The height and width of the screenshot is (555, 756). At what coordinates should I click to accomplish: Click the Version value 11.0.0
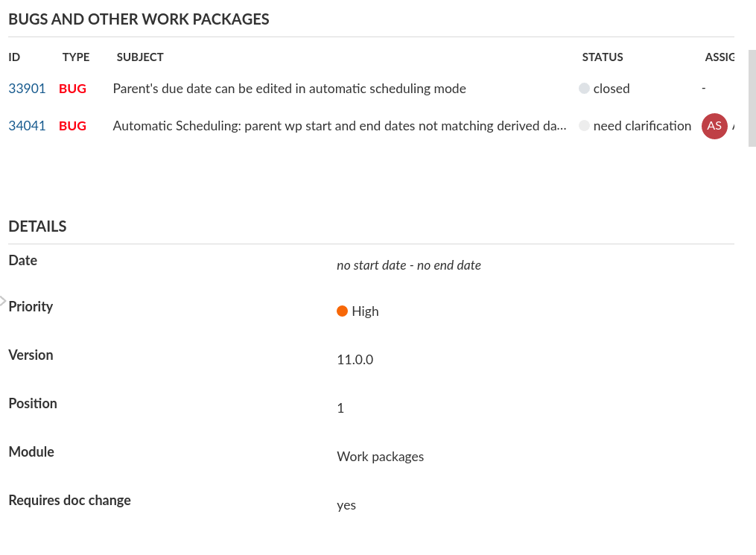pyautogui.click(x=355, y=360)
